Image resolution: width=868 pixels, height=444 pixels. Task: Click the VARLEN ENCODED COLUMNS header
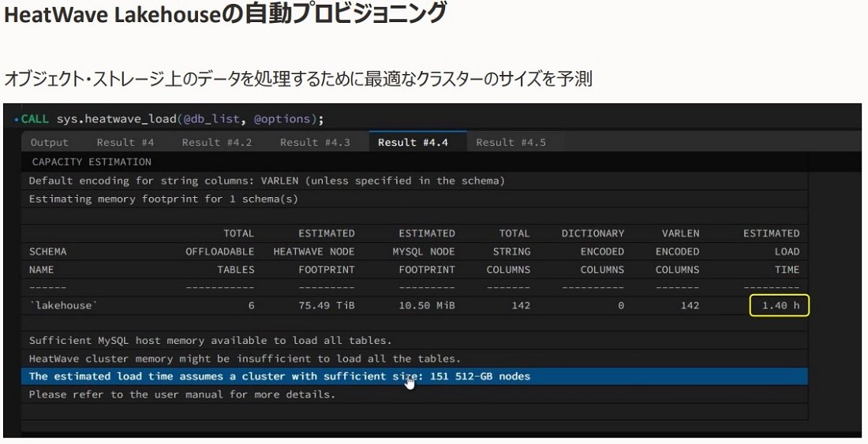tap(678, 252)
